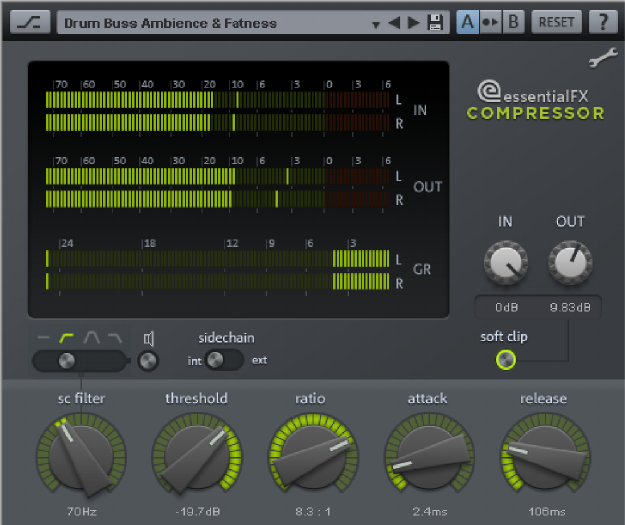Screen dimensions: 625x525
Task: Click the essentialFX Compressor logo
Action: pos(536,100)
